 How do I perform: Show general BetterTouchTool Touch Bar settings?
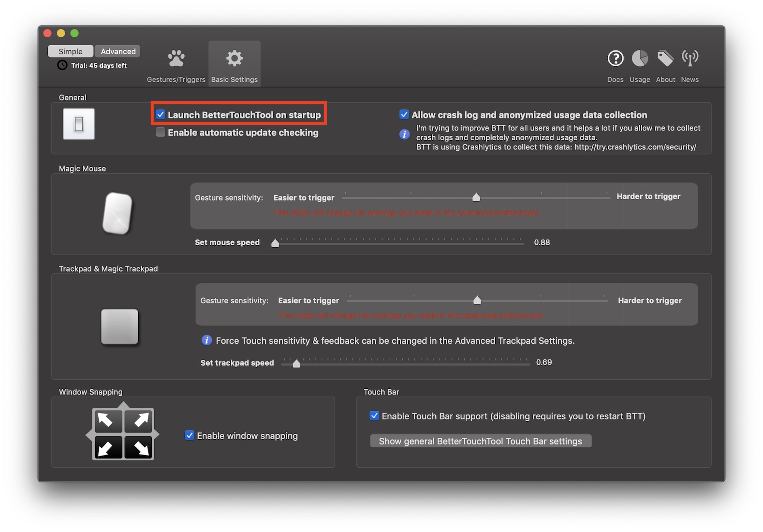click(481, 441)
